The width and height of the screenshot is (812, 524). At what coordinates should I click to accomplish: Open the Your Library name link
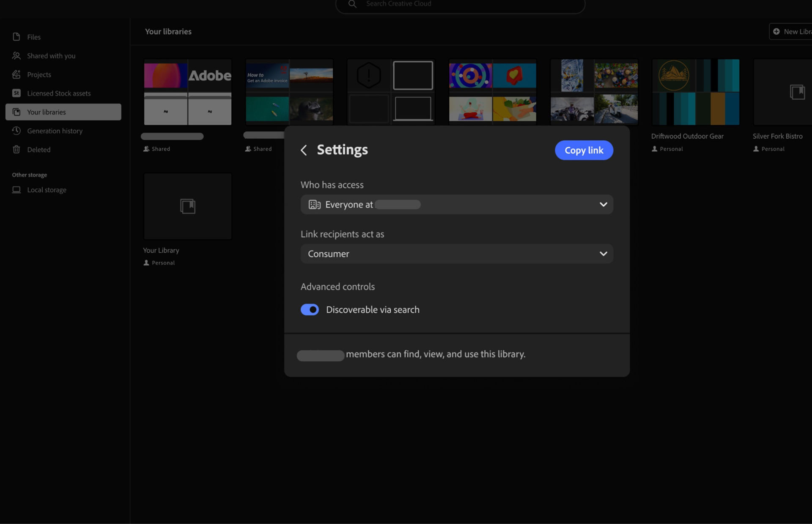161,250
